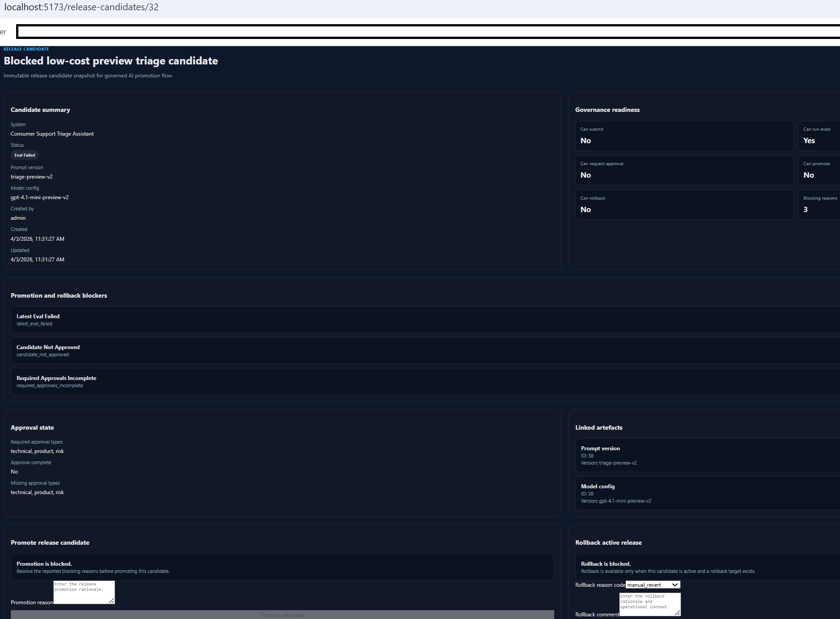This screenshot has width=840, height=619.
Task: Click the empty input box below the address bar
Action: pos(429,31)
